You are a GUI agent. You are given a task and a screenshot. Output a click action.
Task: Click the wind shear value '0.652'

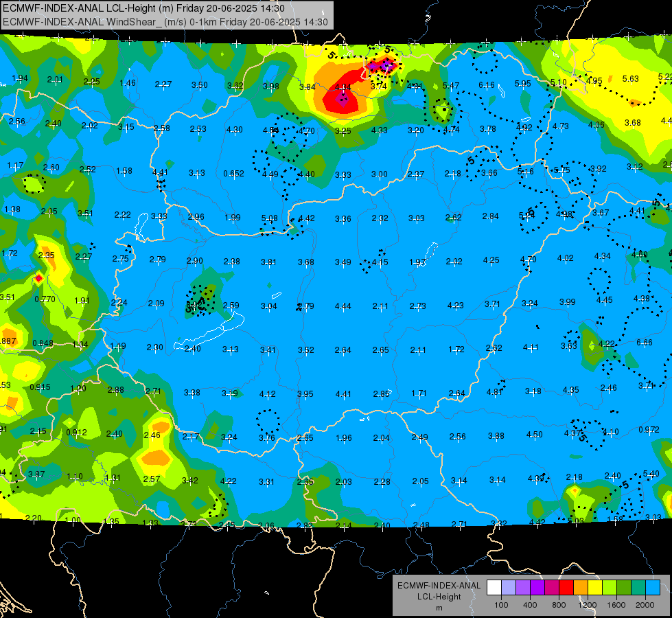[x=233, y=174]
